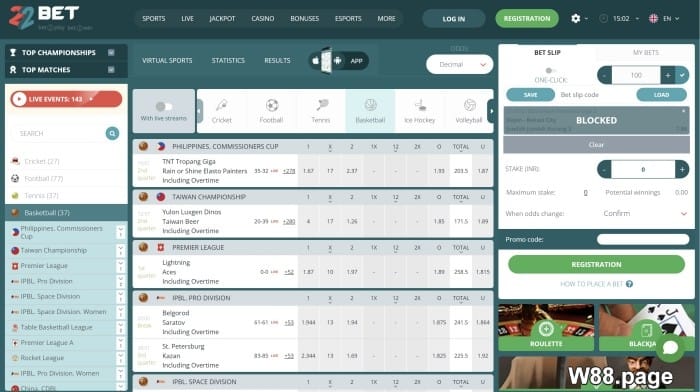Click the live events play icon
The image size is (700, 392).
pyautogui.click(x=19, y=99)
